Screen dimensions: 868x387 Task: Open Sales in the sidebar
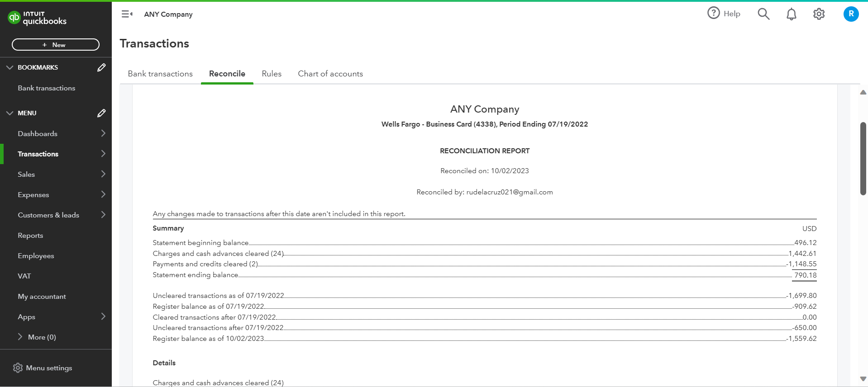26,175
